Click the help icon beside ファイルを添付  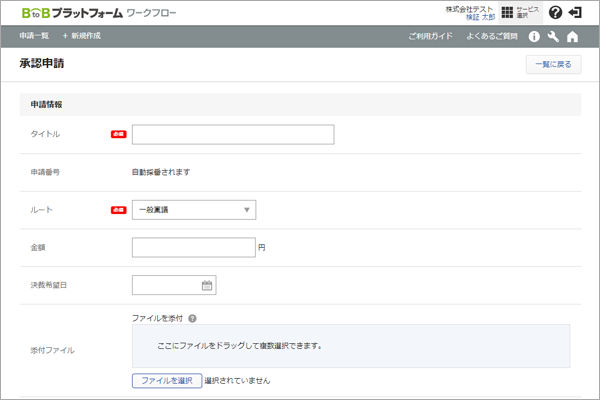click(x=191, y=318)
